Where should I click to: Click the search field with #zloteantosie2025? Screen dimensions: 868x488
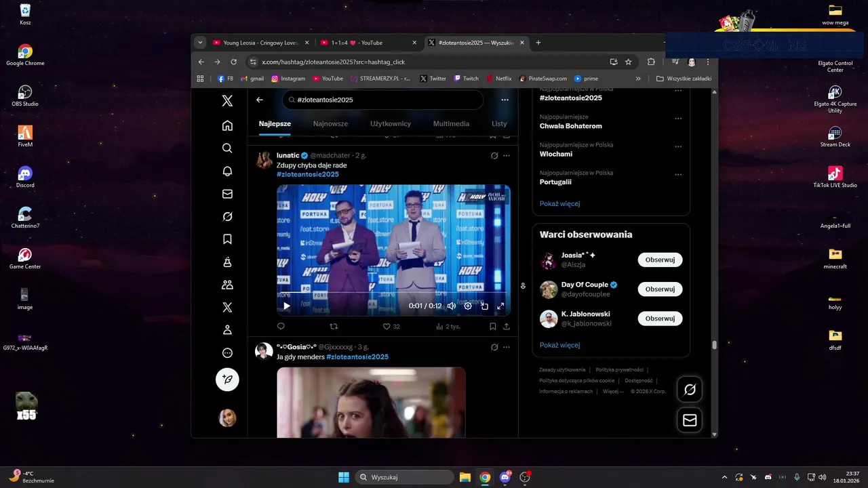pos(383,100)
